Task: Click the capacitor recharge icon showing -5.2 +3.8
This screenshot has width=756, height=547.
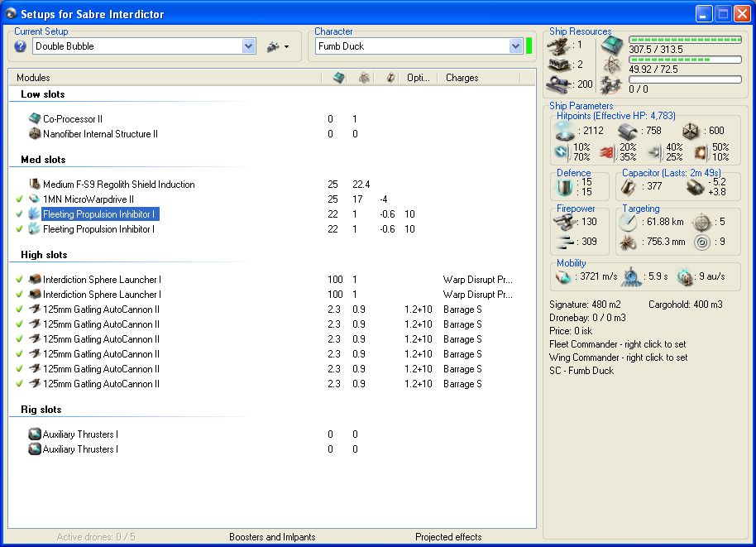Action: tap(696, 187)
